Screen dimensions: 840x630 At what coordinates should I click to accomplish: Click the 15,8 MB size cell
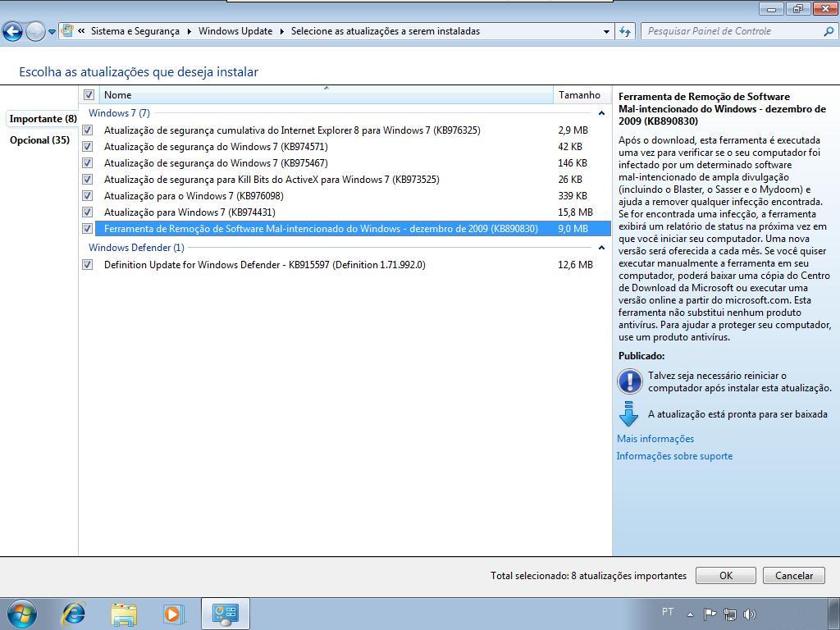pos(575,212)
